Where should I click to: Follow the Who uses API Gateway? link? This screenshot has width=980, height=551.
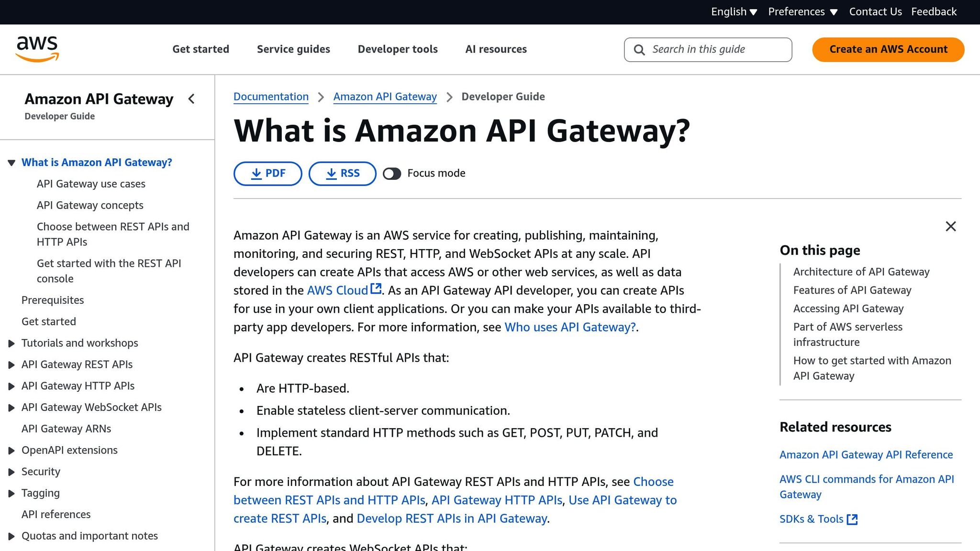[570, 327]
